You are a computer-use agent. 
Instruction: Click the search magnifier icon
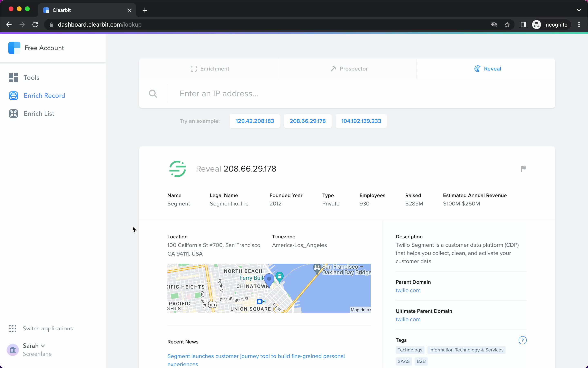pos(153,94)
